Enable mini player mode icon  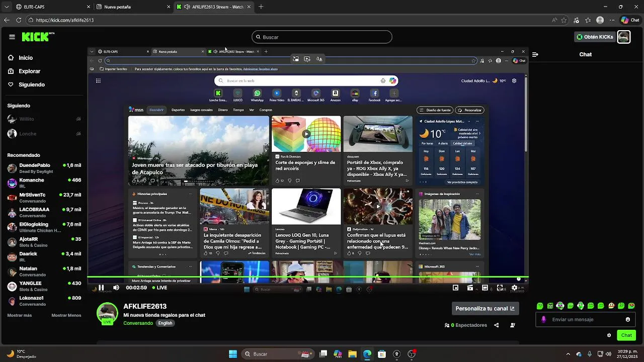455,288
